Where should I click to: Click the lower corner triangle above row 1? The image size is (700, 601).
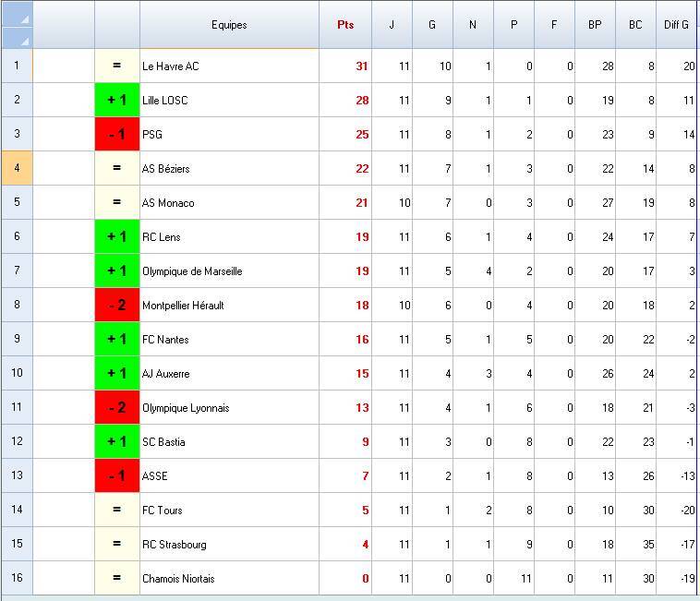point(24,40)
